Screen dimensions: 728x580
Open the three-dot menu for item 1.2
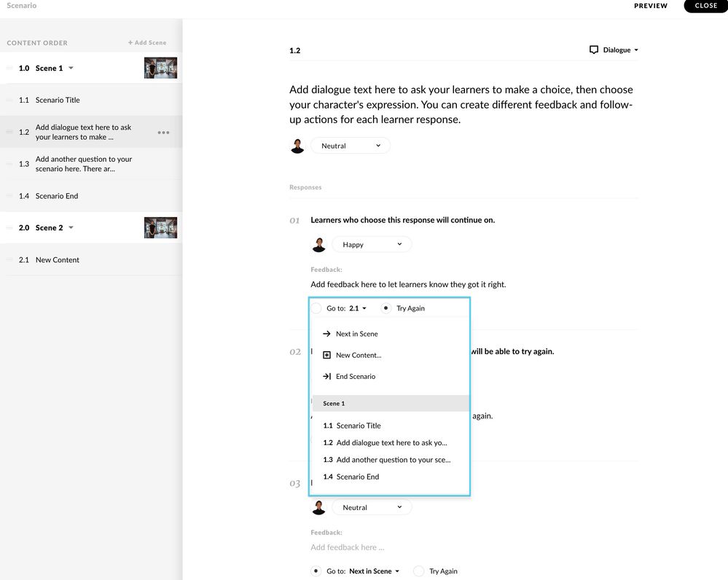click(163, 133)
